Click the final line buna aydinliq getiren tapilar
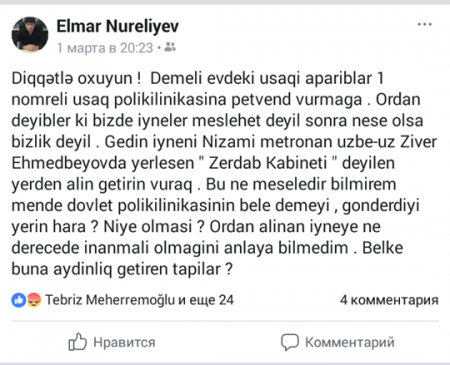This screenshot has width=450, height=365. point(122,269)
